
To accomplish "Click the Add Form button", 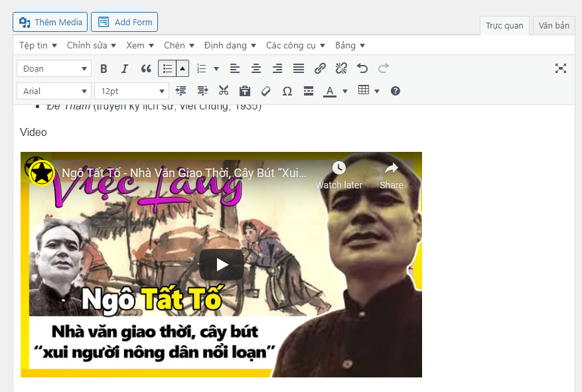I will click(x=124, y=22).
